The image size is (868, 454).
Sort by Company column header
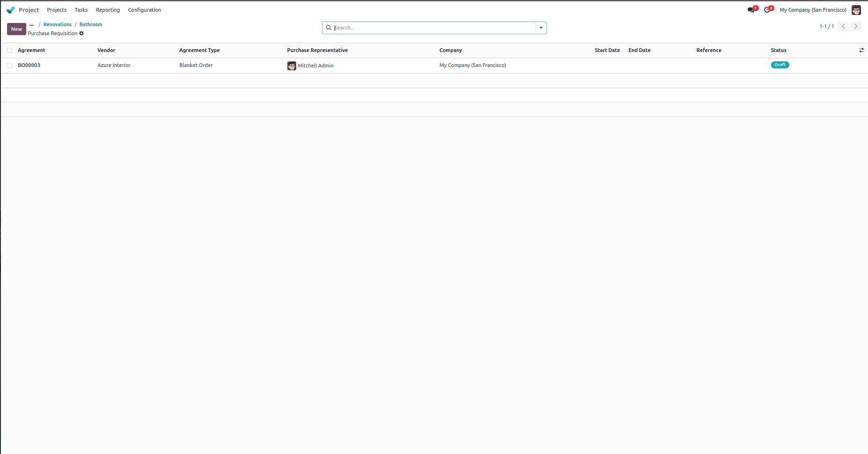coord(451,50)
